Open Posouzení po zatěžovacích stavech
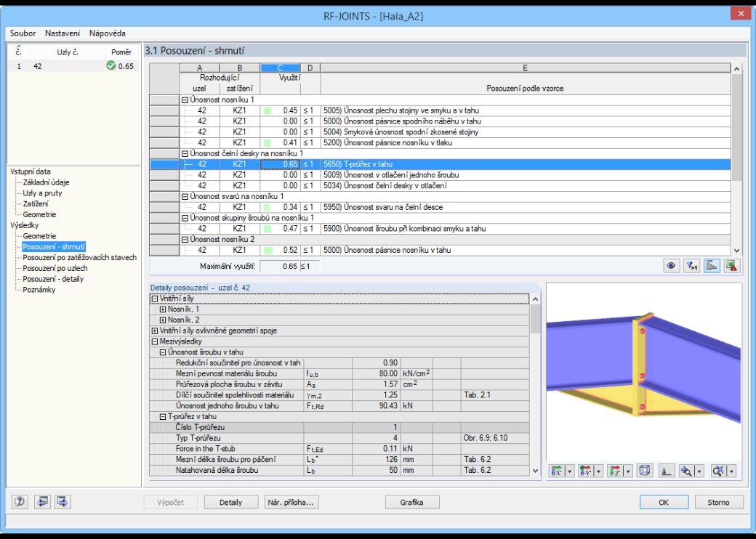 point(79,258)
